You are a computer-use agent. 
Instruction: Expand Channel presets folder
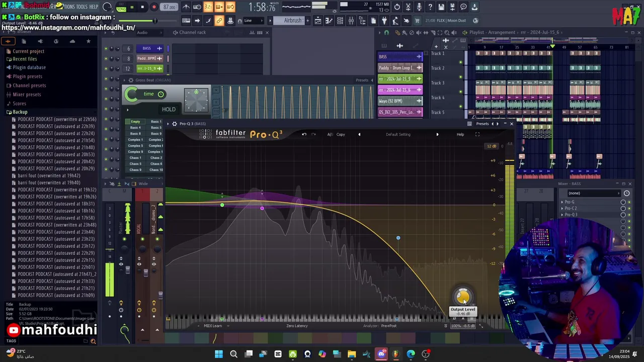[x=29, y=85]
